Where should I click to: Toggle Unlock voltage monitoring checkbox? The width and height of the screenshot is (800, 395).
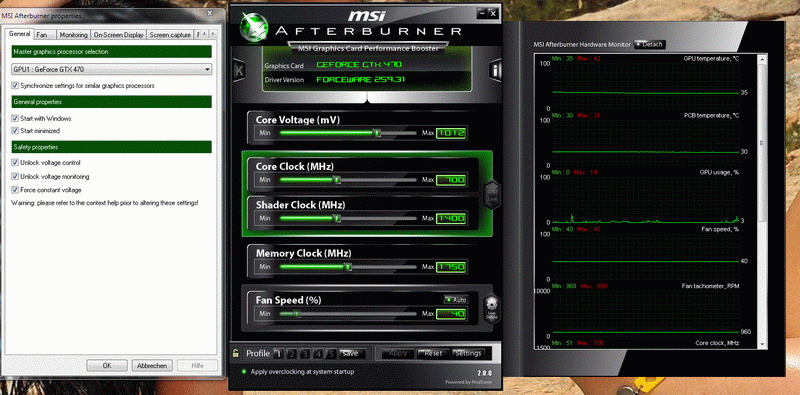point(15,177)
